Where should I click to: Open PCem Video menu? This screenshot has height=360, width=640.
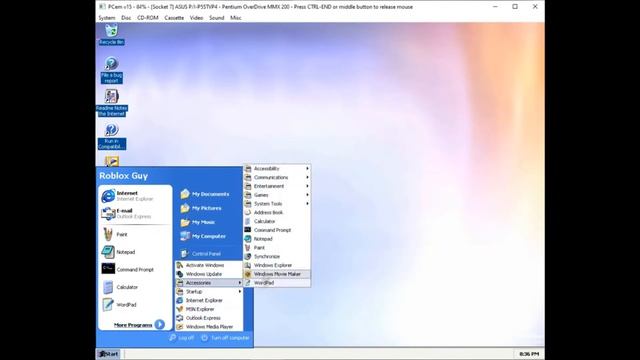(x=196, y=18)
